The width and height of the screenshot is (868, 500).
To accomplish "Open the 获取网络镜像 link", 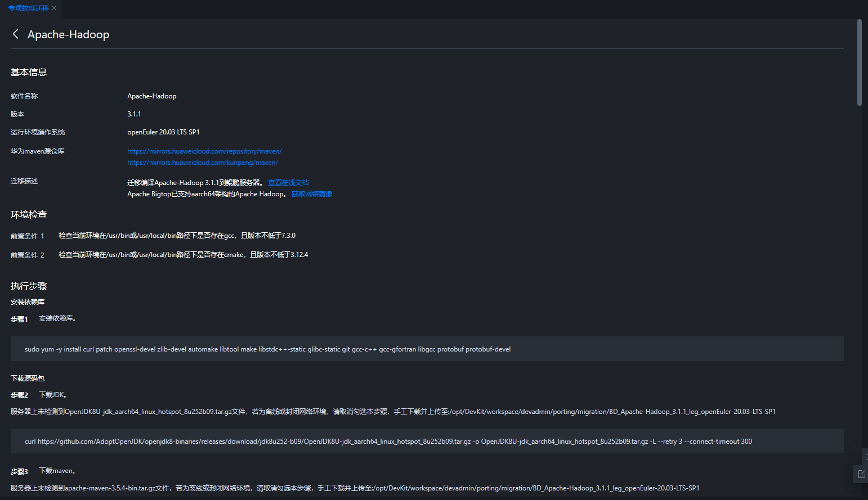I will coord(312,194).
